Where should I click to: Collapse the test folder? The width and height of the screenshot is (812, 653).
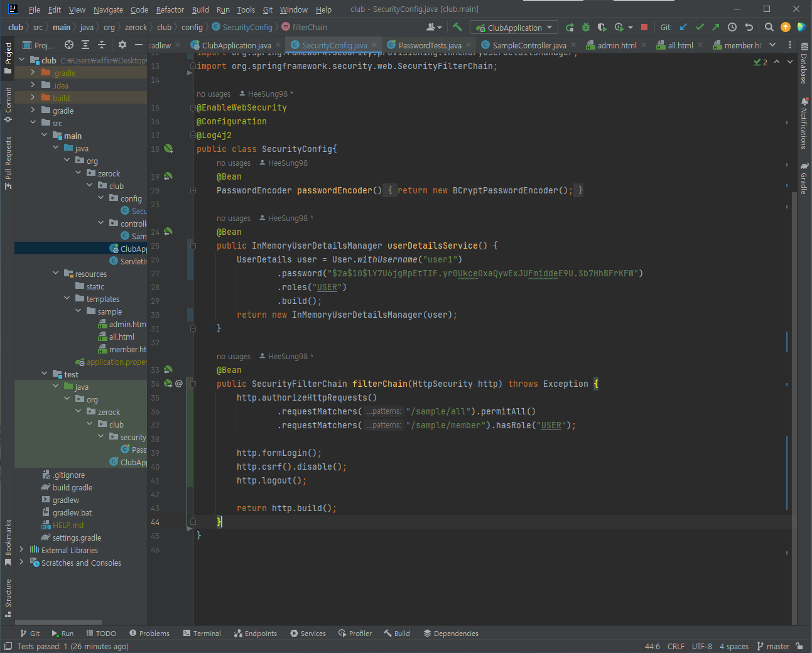point(44,374)
